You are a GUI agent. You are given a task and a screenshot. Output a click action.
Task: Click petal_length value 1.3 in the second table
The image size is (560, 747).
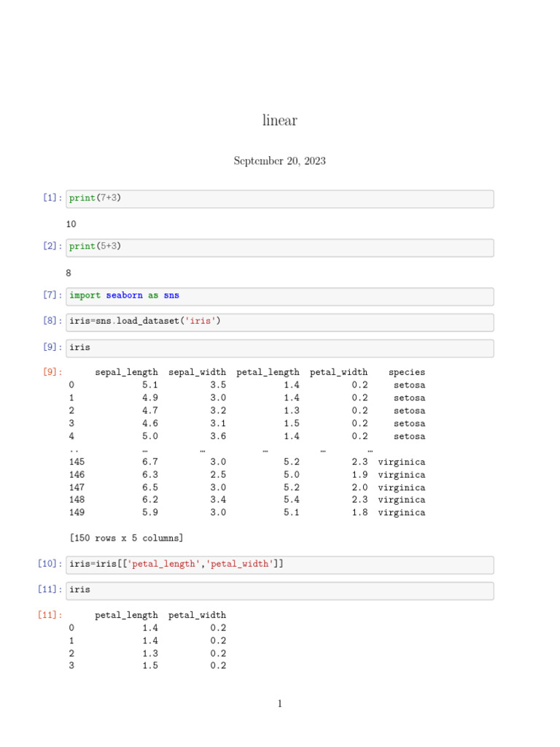coord(150,654)
